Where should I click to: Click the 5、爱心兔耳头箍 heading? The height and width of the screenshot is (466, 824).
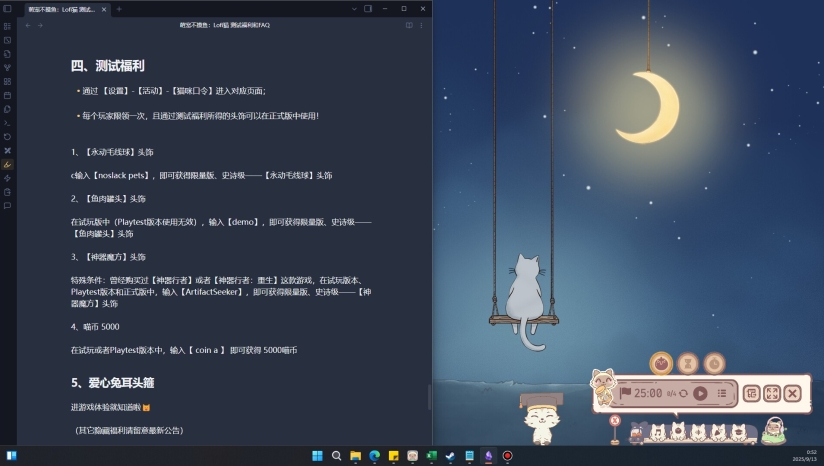(112, 382)
